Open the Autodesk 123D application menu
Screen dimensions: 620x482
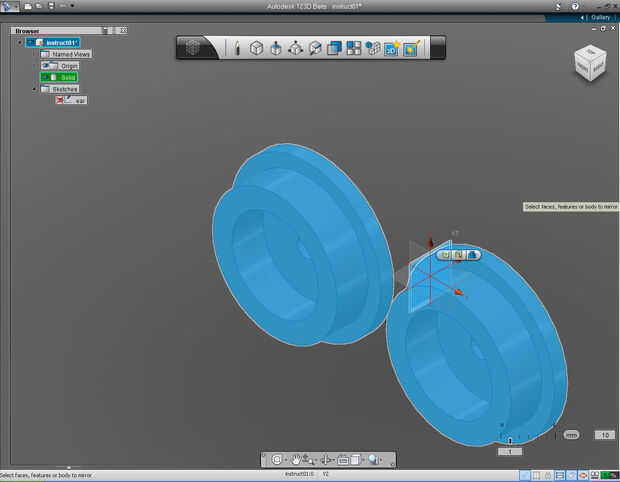pyautogui.click(x=9, y=6)
